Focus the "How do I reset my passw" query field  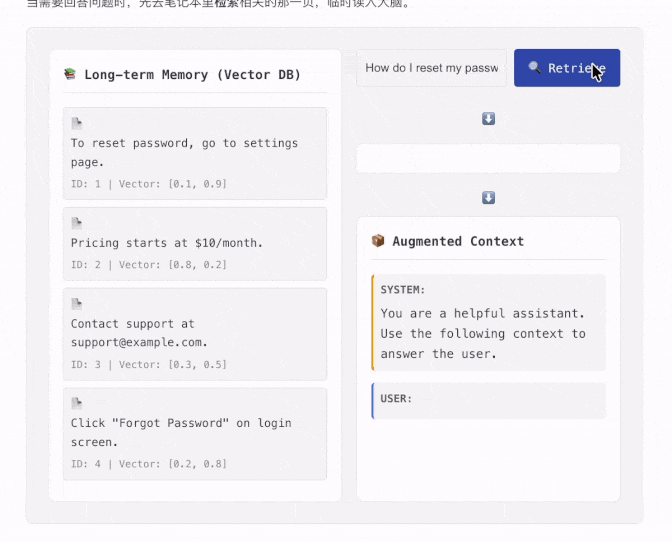coord(431,68)
